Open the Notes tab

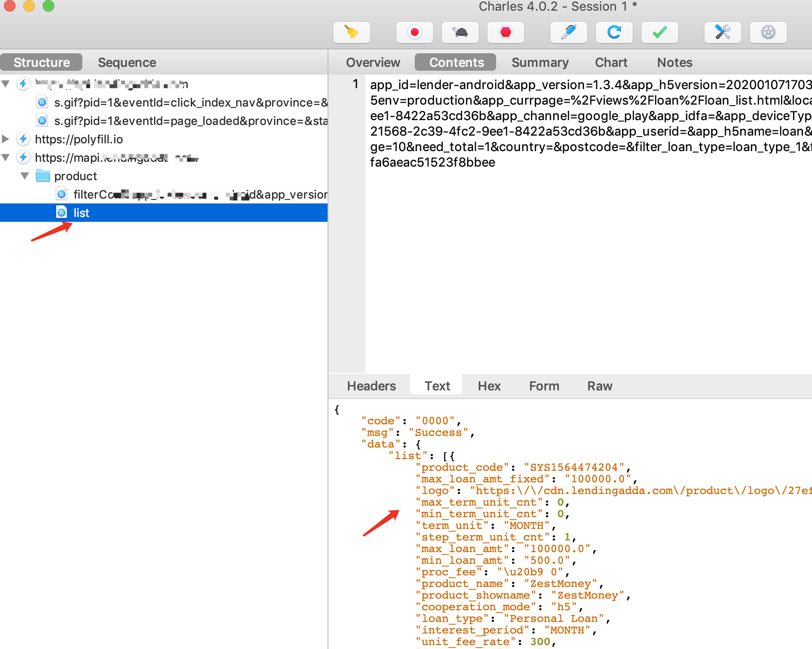pyautogui.click(x=675, y=62)
